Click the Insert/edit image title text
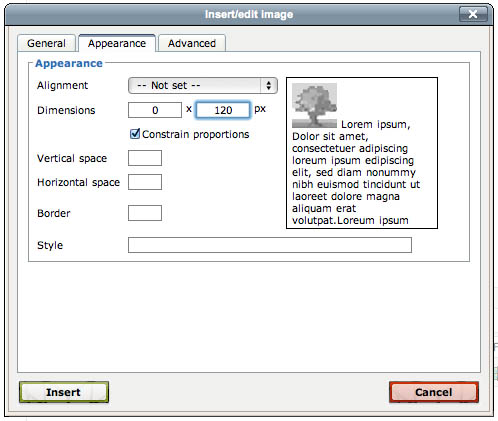The height and width of the screenshot is (421, 498). coord(249,14)
